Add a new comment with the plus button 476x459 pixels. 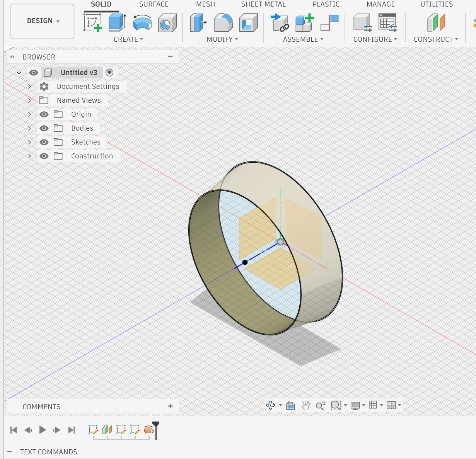click(170, 406)
